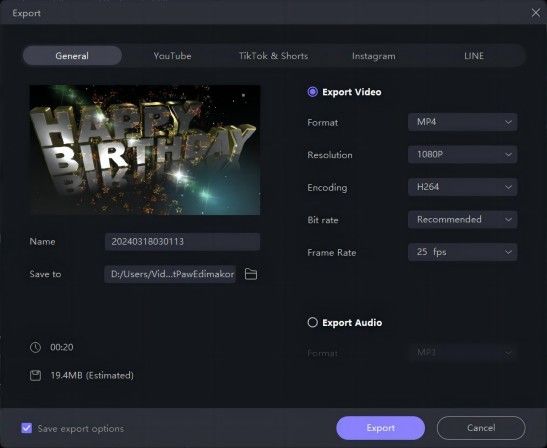Switch to the LINE tab

(474, 56)
